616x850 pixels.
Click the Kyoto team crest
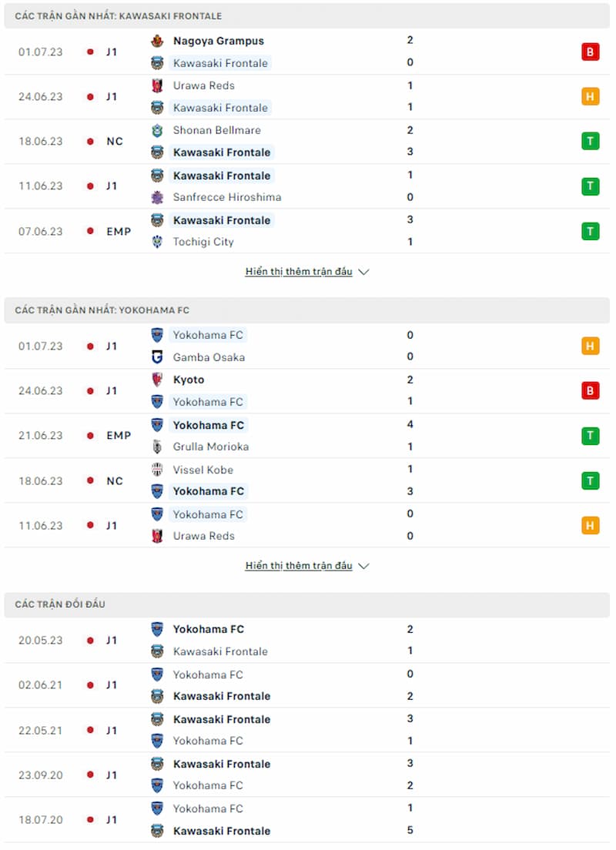[x=157, y=380]
